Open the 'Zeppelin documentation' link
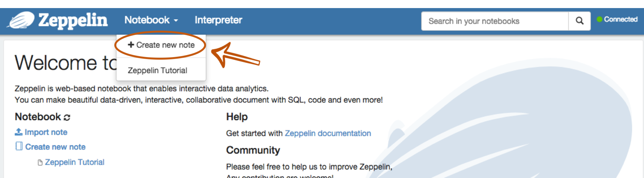 [328, 133]
